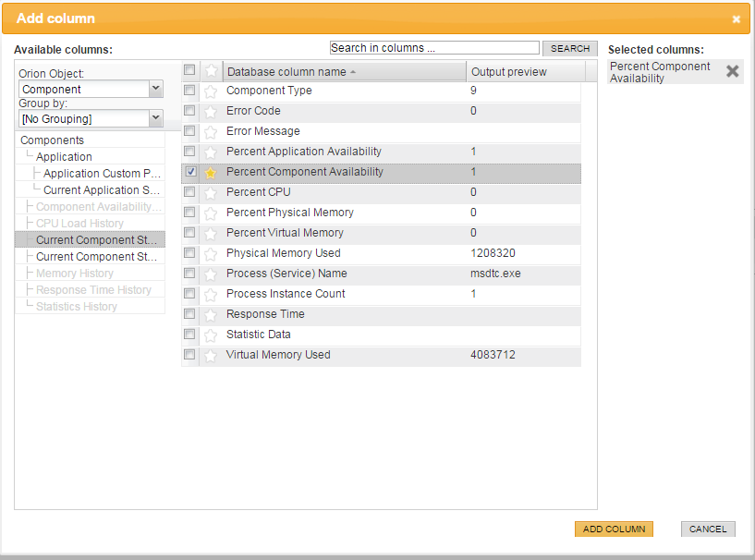The width and height of the screenshot is (755, 560).
Task: Click the Search in columns field
Action: pyautogui.click(x=434, y=48)
